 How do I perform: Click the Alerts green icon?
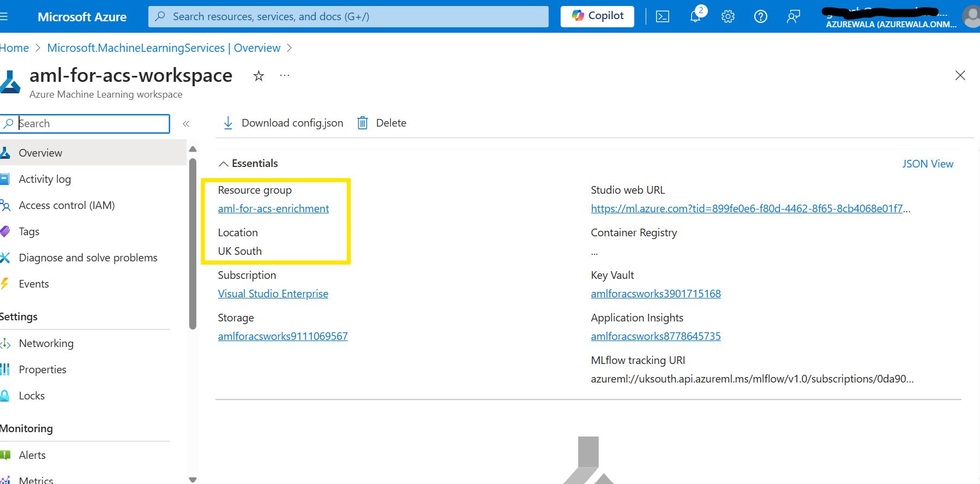point(5,455)
